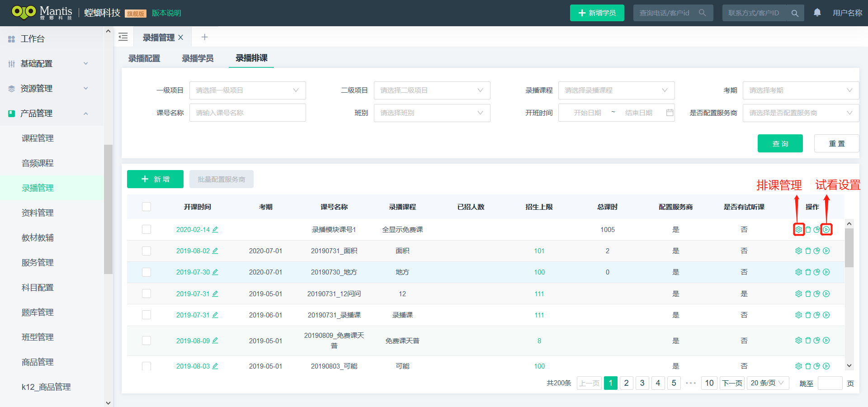Click gear icon in 20190731_面积 row

click(799, 251)
